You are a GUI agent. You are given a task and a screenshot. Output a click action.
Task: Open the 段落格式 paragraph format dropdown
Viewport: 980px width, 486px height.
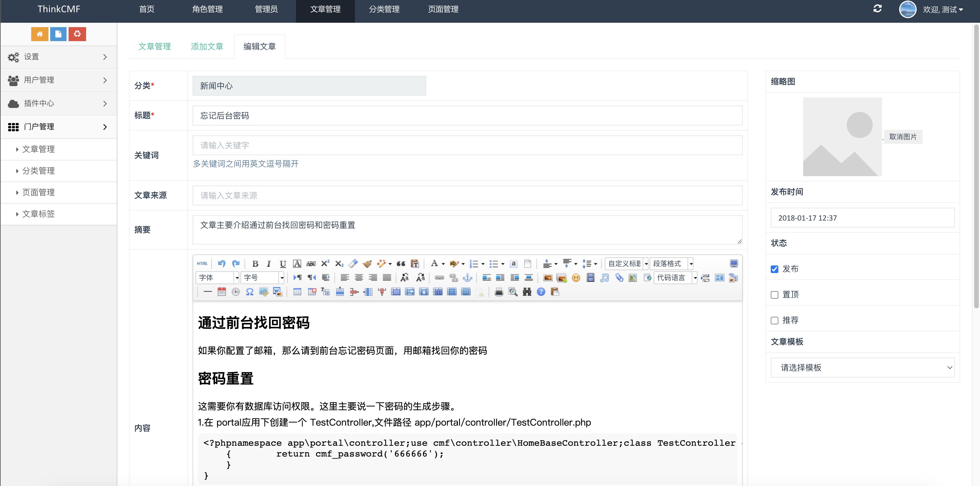point(672,263)
